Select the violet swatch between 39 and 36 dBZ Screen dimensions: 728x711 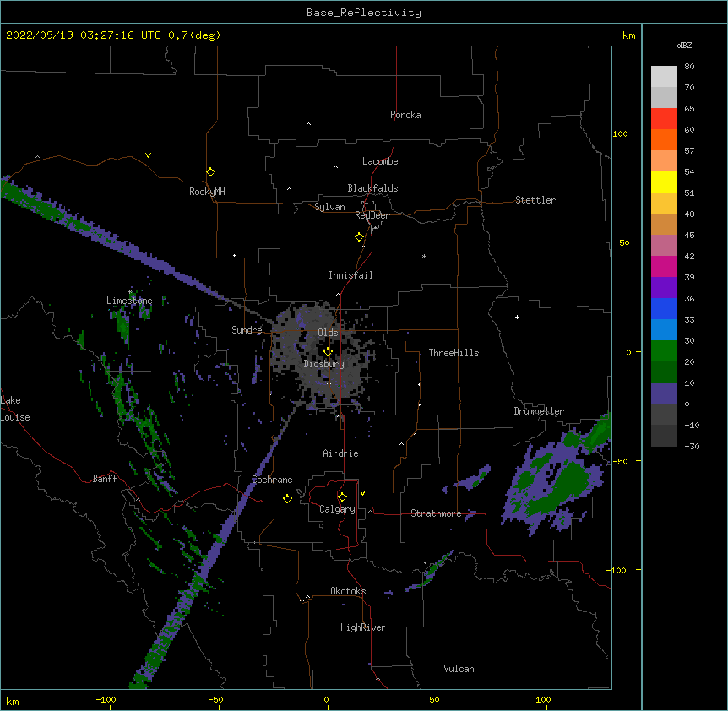tap(664, 288)
